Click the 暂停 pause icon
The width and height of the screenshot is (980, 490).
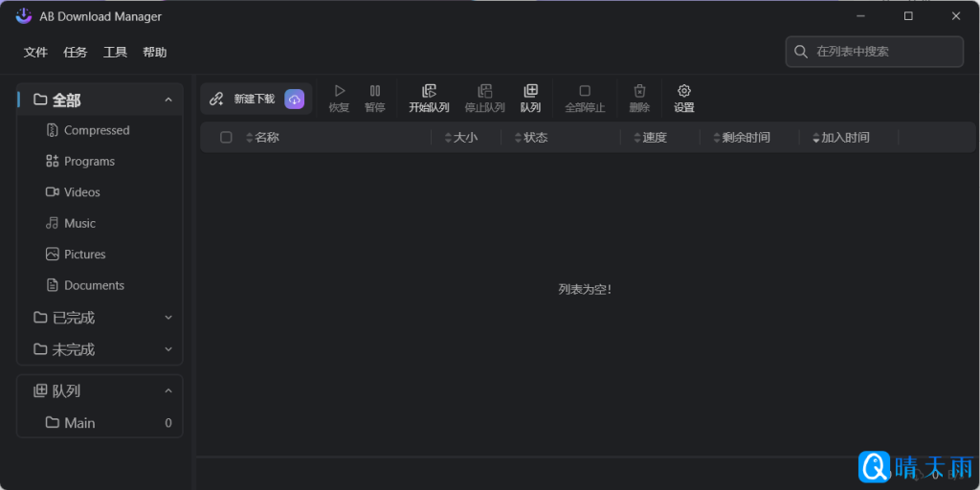click(374, 91)
